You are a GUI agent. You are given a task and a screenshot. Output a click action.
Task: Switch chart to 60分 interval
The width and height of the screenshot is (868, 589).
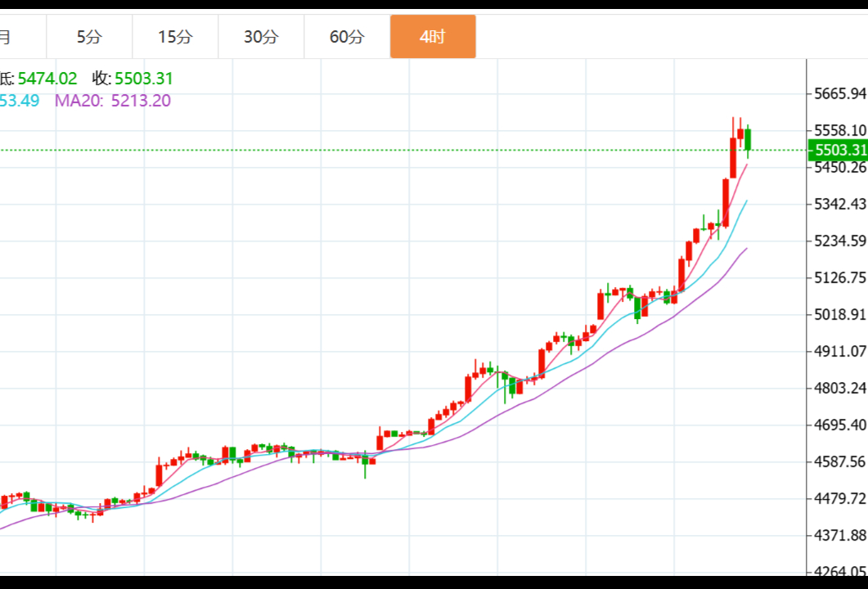point(347,37)
